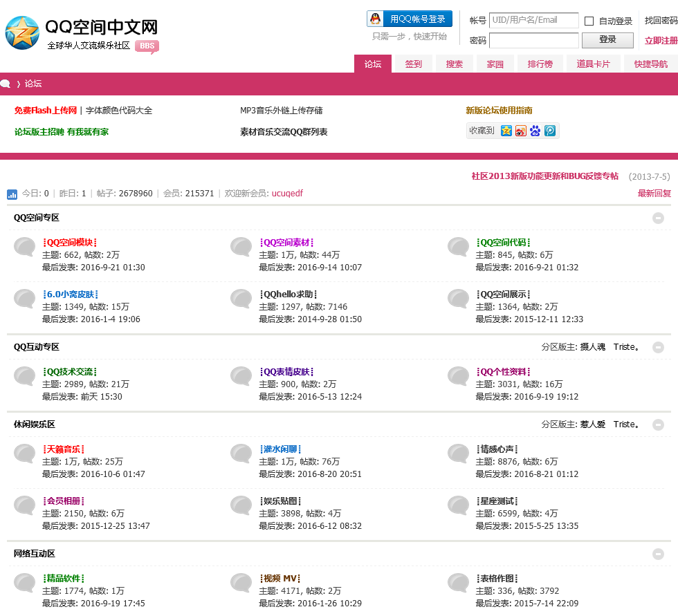678x616 pixels.
Task: Open the 灌水闲聊 board
Action: coord(282,449)
